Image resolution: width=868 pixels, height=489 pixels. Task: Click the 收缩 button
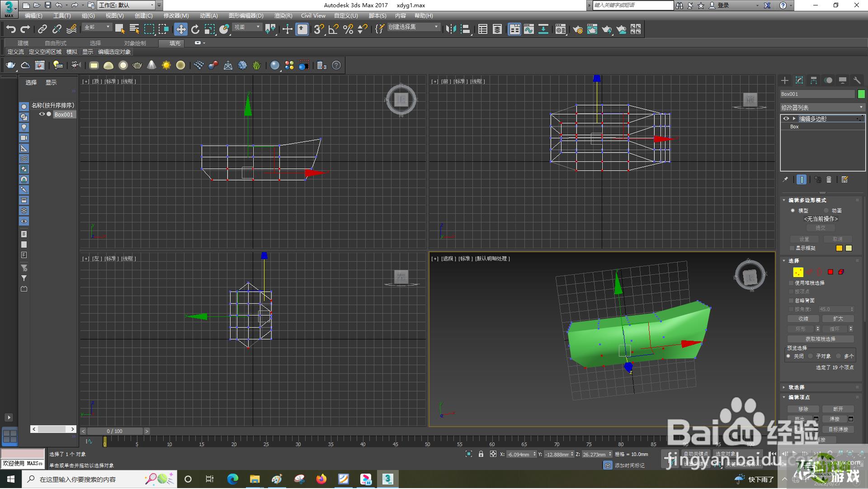[x=803, y=319]
